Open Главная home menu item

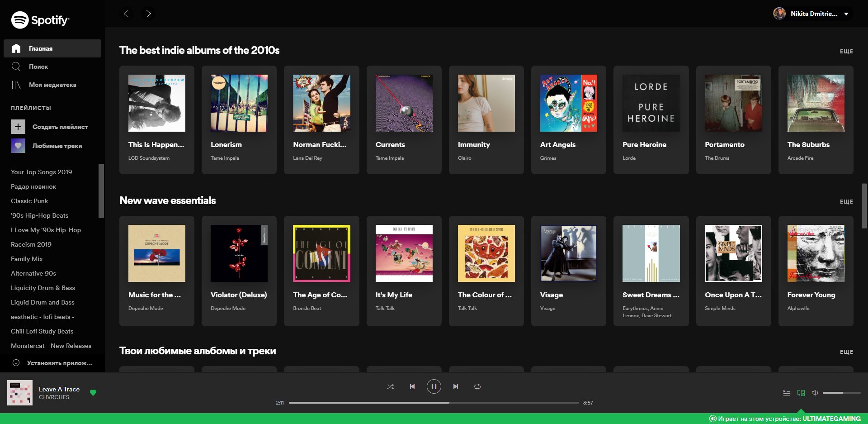52,48
